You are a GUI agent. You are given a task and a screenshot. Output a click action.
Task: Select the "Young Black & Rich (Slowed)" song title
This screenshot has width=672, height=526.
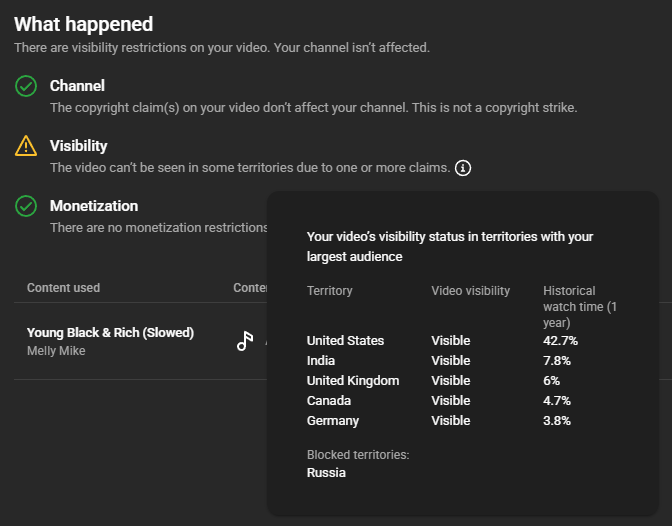110,333
